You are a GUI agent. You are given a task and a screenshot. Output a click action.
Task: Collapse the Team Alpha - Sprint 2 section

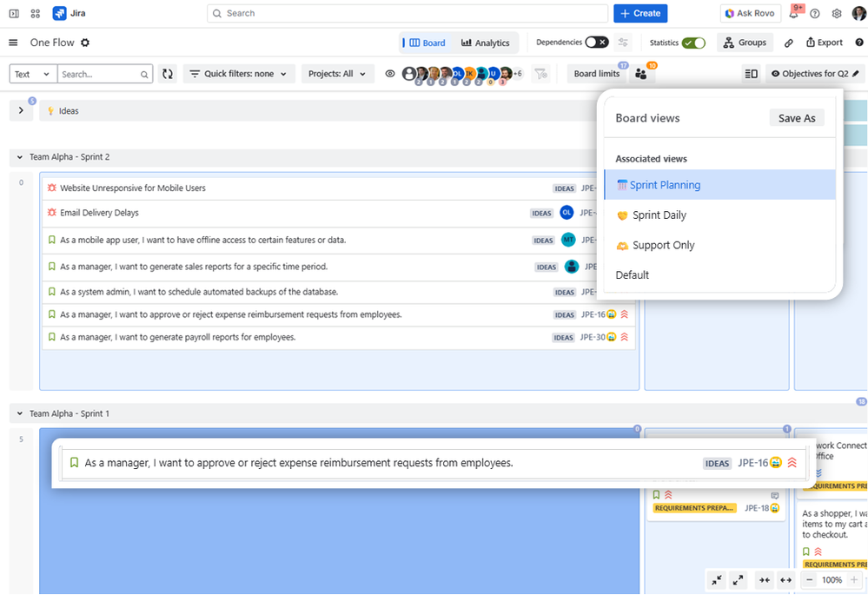click(19, 157)
